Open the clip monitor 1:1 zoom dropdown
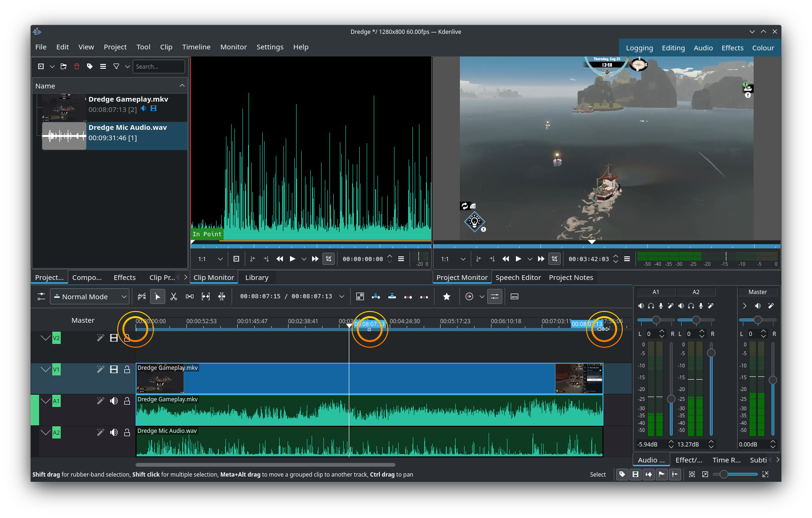The height and width of the screenshot is (518, 812). (x=211, y=259)
